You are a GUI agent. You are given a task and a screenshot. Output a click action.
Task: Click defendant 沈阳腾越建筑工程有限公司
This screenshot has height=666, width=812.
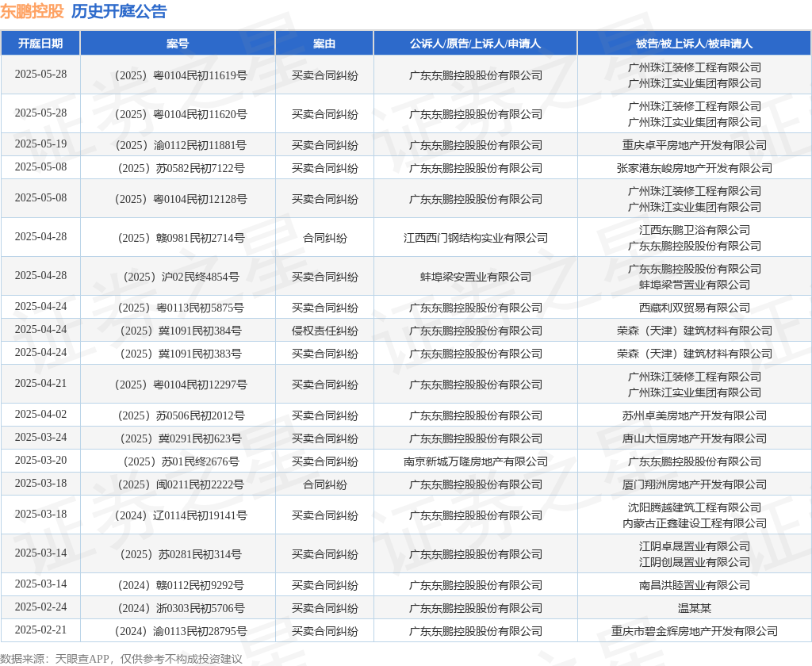(695, 507)
